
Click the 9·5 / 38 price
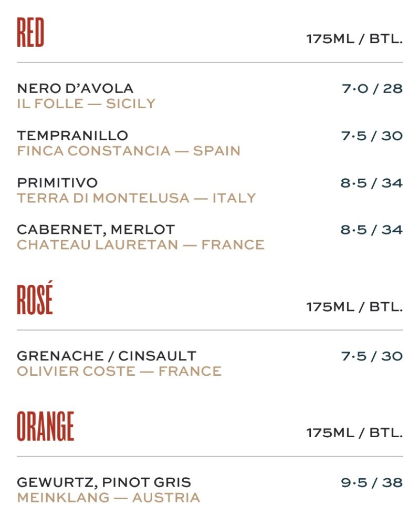point(372,482)
